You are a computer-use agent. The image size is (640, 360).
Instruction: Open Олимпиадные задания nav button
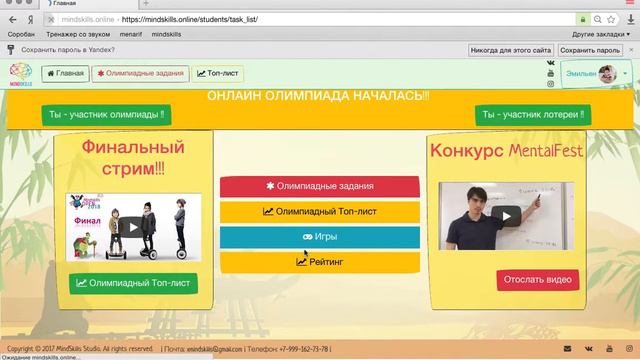point(140,73)
